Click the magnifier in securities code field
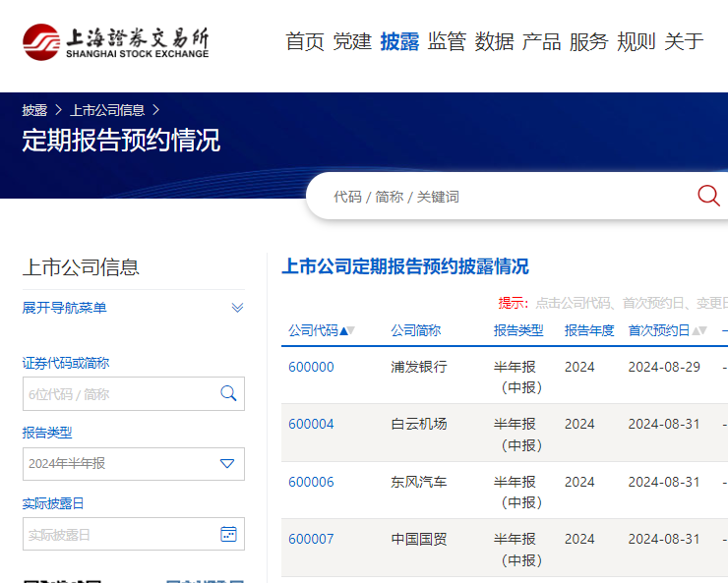This screenshot has width=728, height=583. 228,393
